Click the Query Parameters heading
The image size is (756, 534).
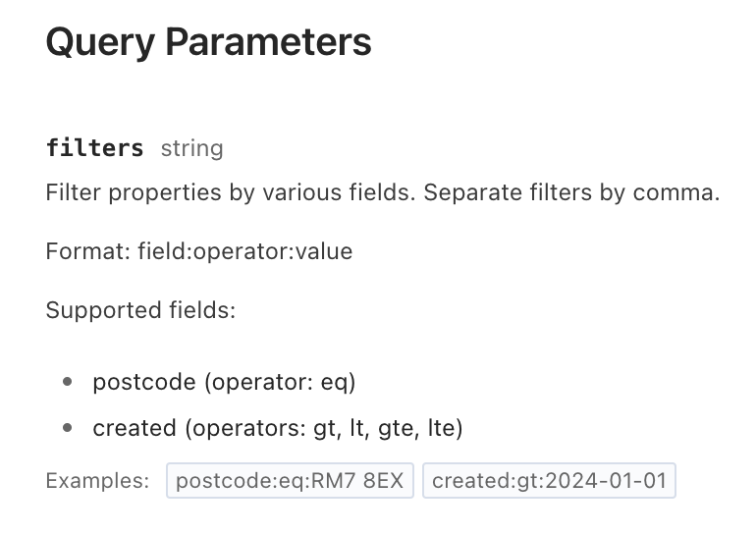coord(208,42)
